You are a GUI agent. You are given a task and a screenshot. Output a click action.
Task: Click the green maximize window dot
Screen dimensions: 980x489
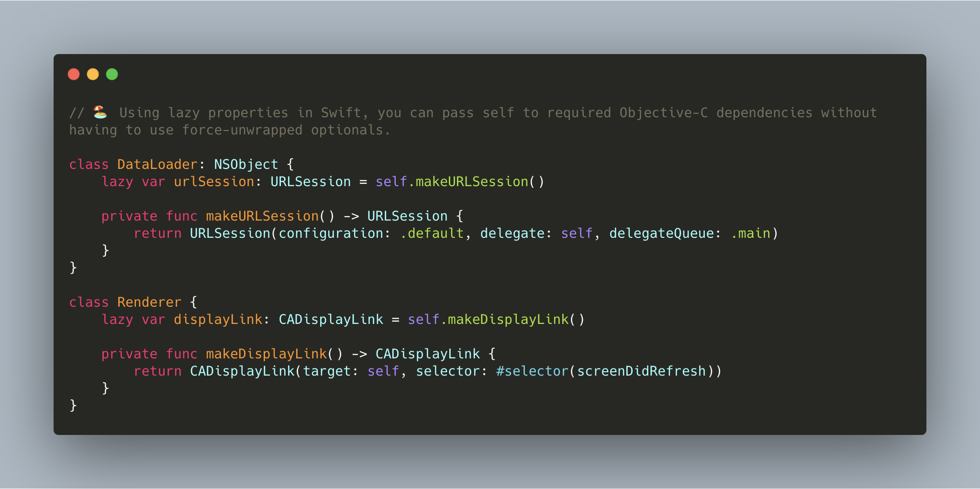pos(112,74)
